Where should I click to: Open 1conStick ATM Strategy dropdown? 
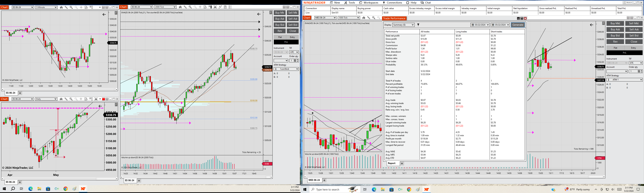pyautogui.click(x=286, y=69)
